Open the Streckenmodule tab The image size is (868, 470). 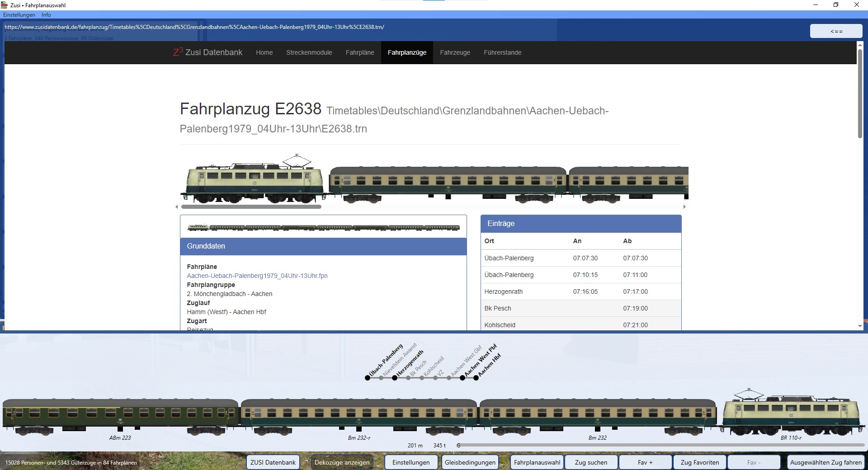click(x=309, y=52)
